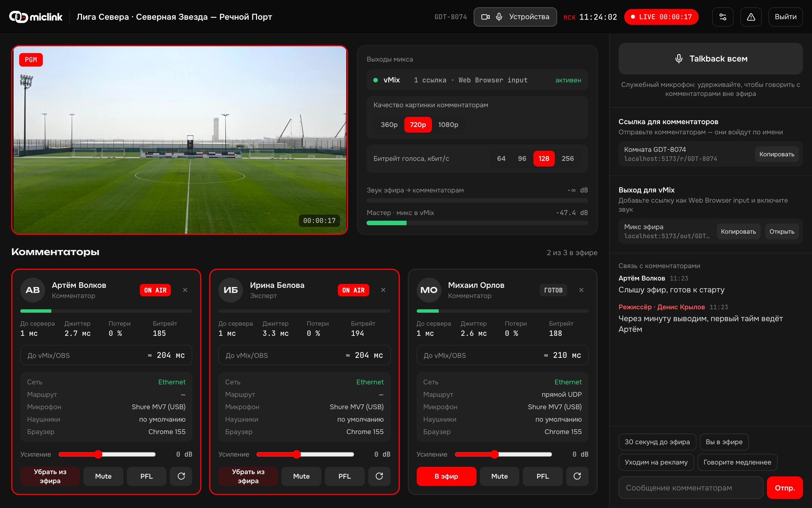
Task: Remove Михаил Орлов card with X icon
Action: tap(581, 290)
